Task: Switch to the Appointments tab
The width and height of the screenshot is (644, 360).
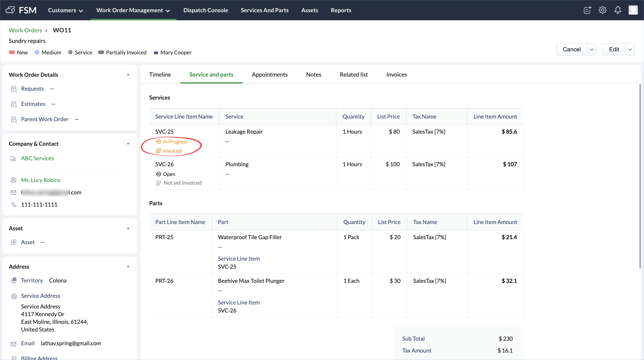Action: pyautogui.click(x=269, y=75)
